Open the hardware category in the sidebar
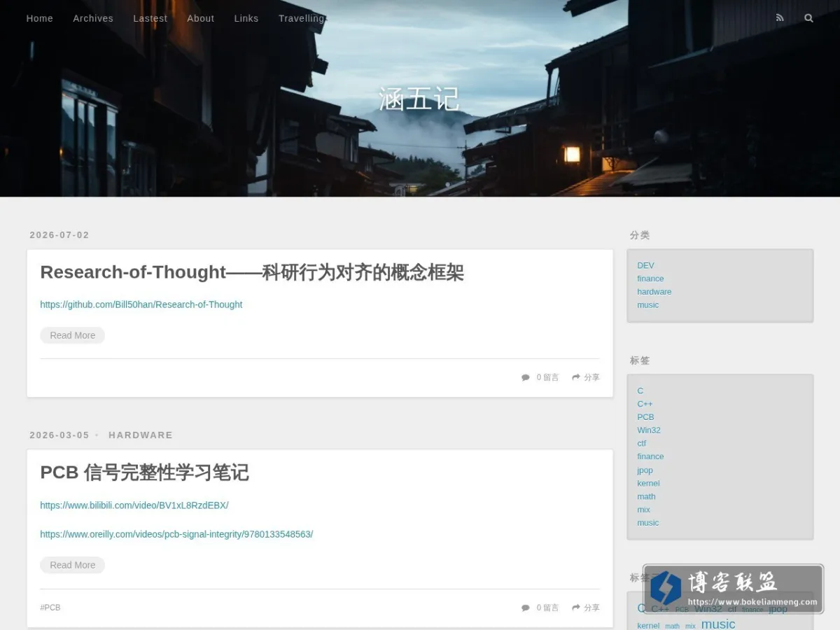This screenshot has width=840, height=630. [654, 292]
